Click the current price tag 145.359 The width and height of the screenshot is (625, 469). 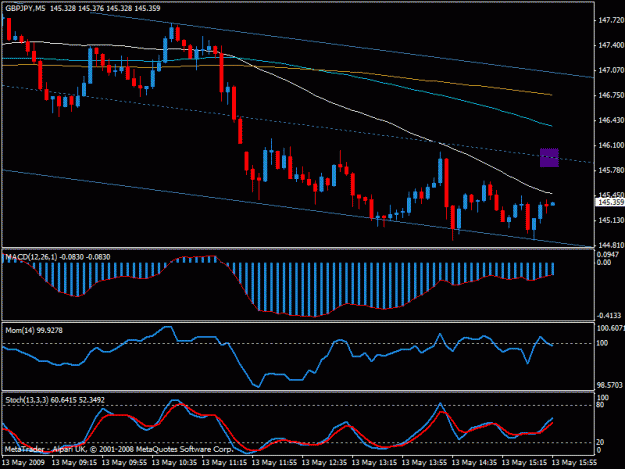point(611,202)
